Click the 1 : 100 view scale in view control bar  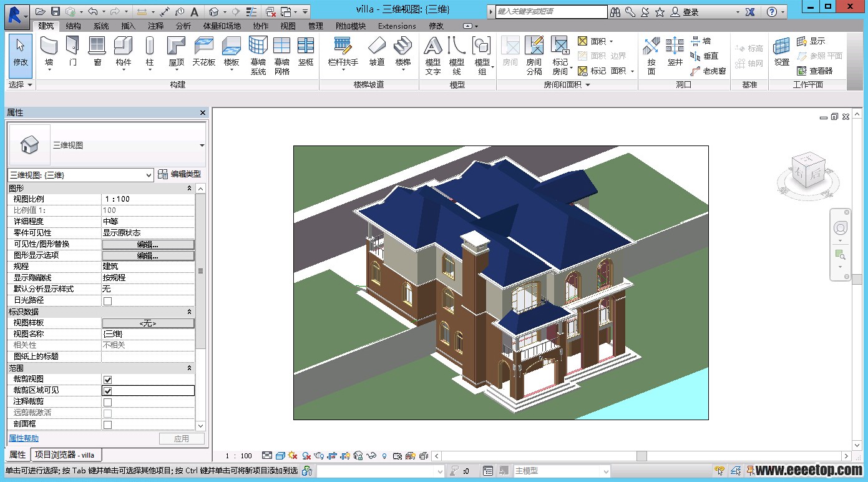[238, 456]
